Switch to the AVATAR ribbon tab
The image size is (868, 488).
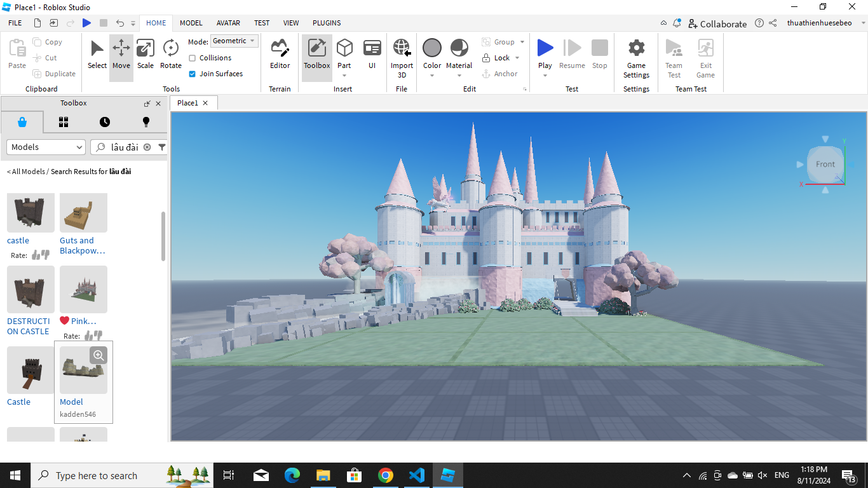pos(228,23)
